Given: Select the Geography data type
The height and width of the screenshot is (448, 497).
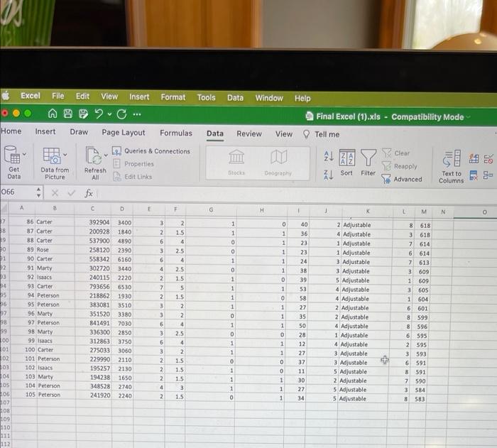Looking at the screenshot, I should [x=278, y=163].
